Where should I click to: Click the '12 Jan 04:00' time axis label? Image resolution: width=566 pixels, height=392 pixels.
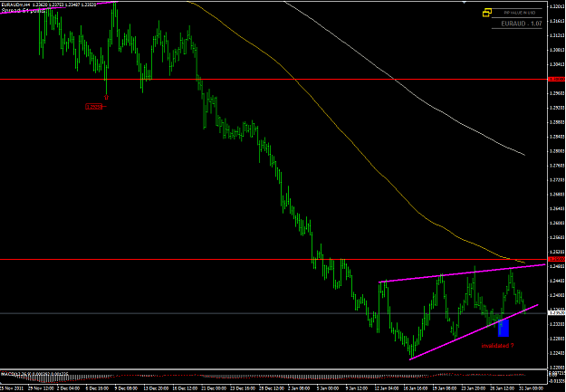pos(387,388)
